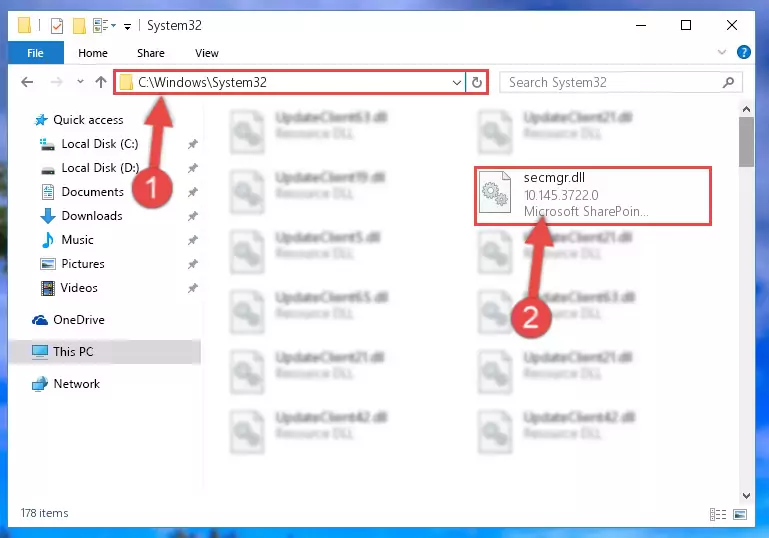The image size is (769, 538).
Task: Click the Search System32 box
Action: pos(621,82)
